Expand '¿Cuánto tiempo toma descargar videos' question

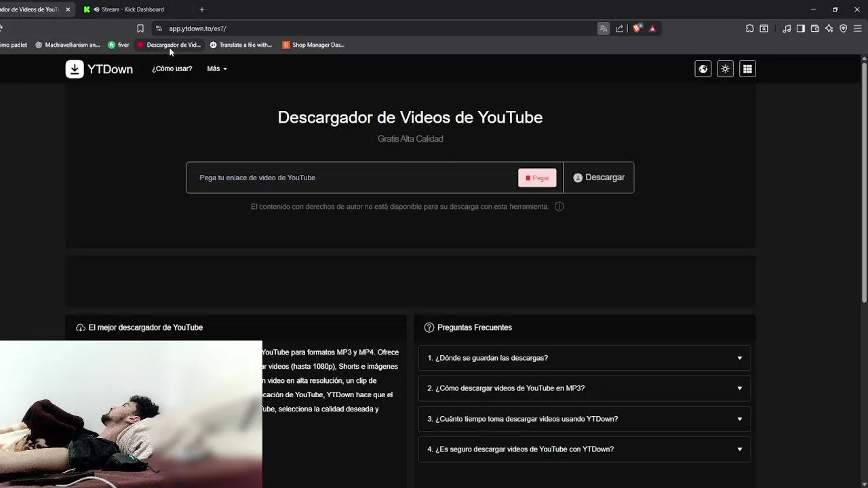coord(585,419)
